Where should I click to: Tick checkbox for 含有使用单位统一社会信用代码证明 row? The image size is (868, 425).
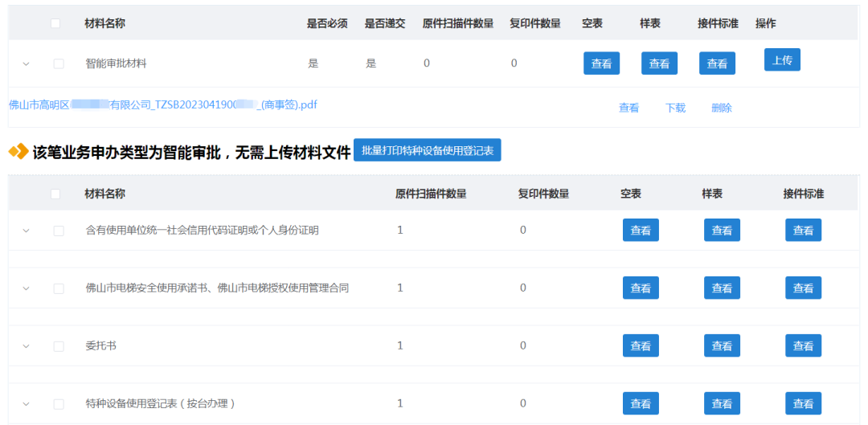(x=59, y=231)
